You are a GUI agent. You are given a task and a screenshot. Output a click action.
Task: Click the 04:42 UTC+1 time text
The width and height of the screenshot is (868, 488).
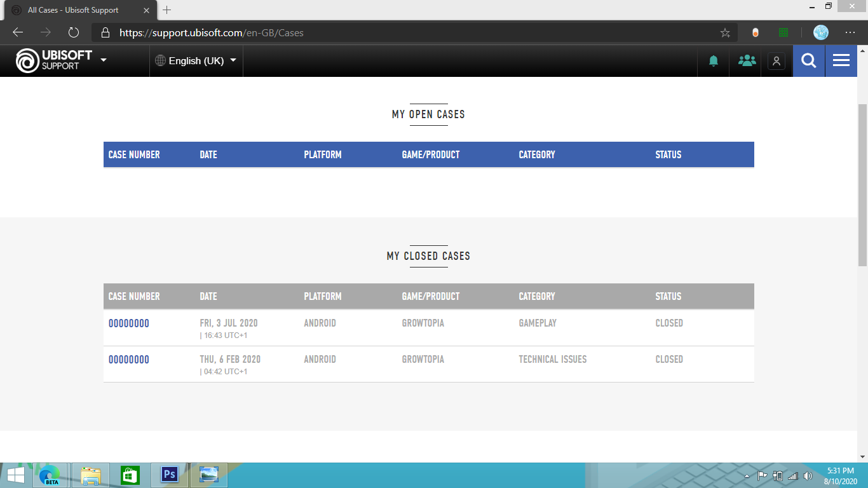(x=226, y=372)
